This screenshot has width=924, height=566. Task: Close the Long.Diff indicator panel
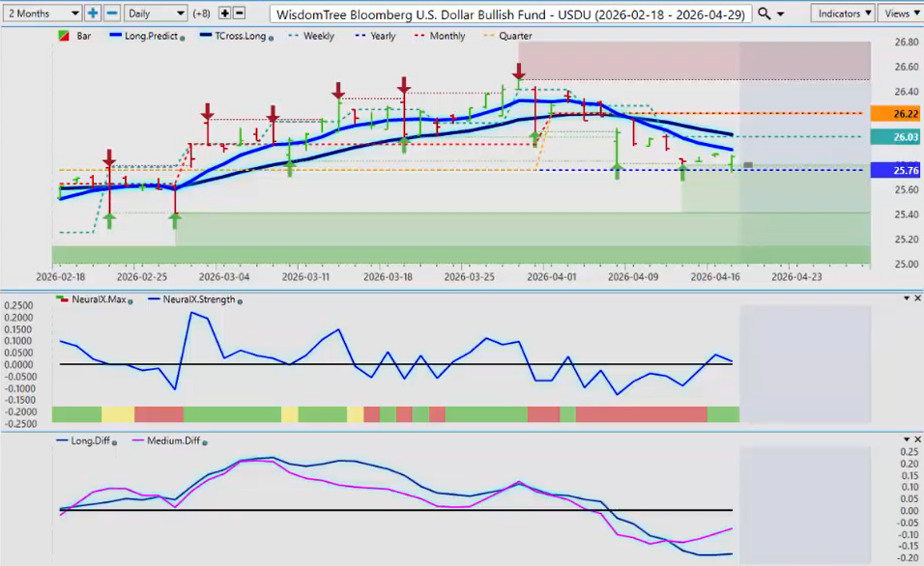916,440
